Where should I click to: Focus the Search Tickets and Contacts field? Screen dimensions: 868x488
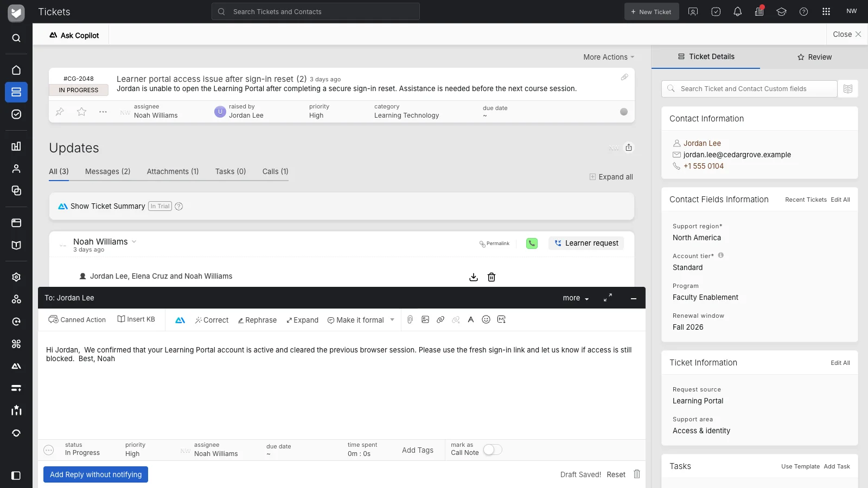pyautogui.click(x=316, y=11)
